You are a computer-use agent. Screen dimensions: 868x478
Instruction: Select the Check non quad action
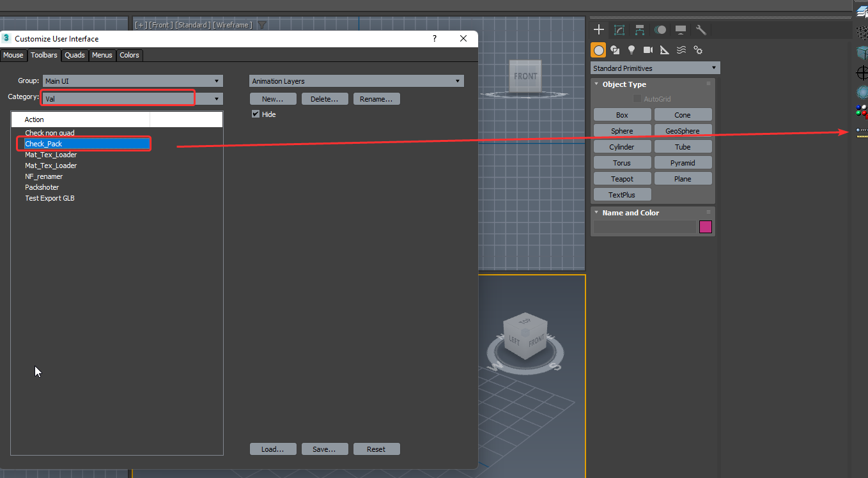pyautogui.click(x=50, y=133)
